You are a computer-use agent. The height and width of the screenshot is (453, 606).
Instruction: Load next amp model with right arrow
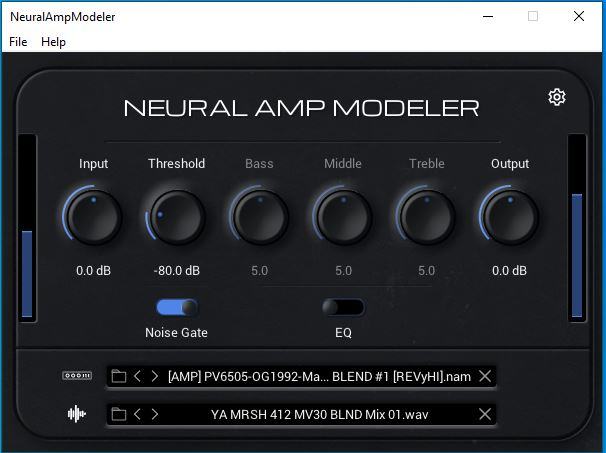[x=155, y=376]
